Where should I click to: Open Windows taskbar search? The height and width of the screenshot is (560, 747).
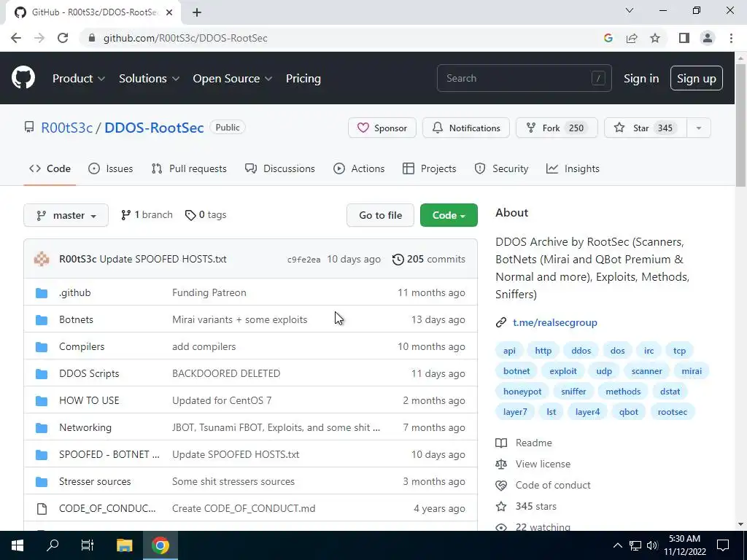tap(53, 545)
